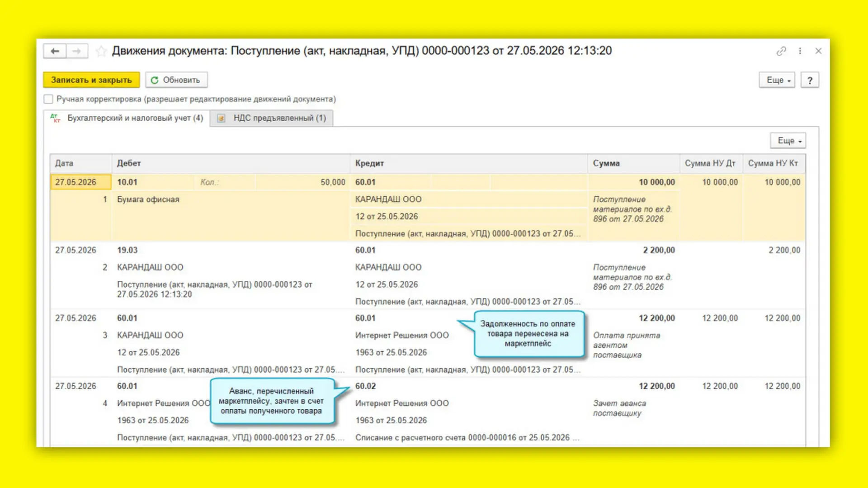This screenshot has width=868, height=488.
Task: Click Списание с расчетного счета 0000-000016 entry
Action: (467, 438)
